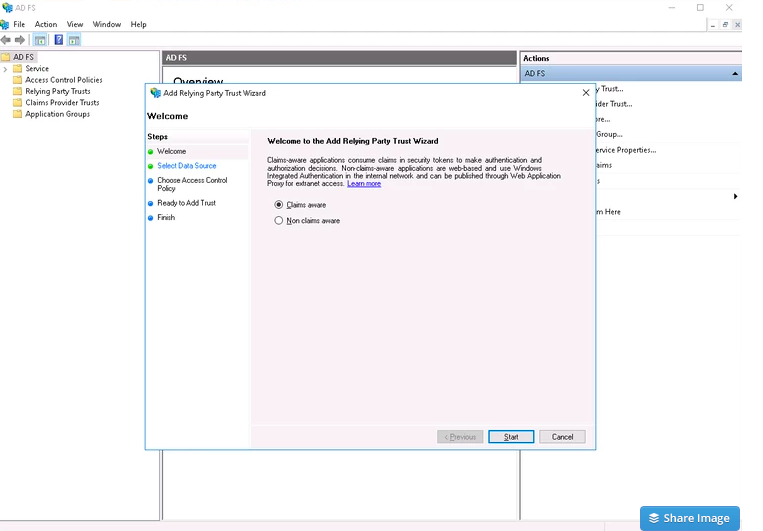This screenshot has width=763, height=531.
Task: Click the Back arrow toolbar icon
Action: pos(6,40)
